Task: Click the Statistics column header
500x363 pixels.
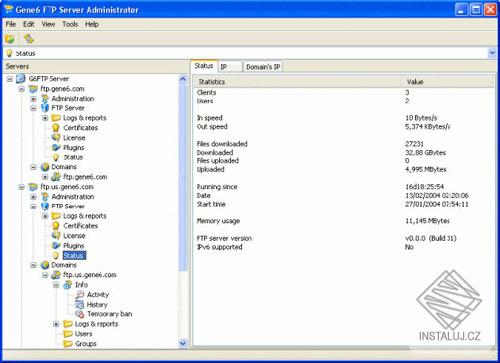Action: [298, 82]
